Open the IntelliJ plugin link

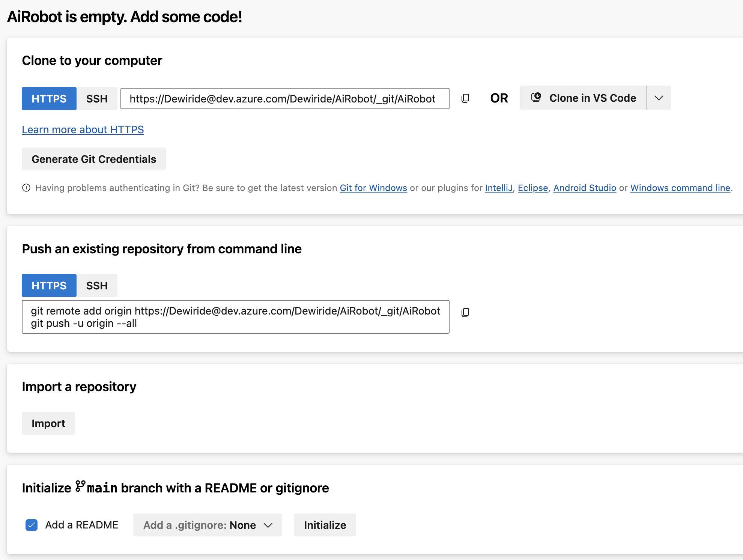pos(498,188)
